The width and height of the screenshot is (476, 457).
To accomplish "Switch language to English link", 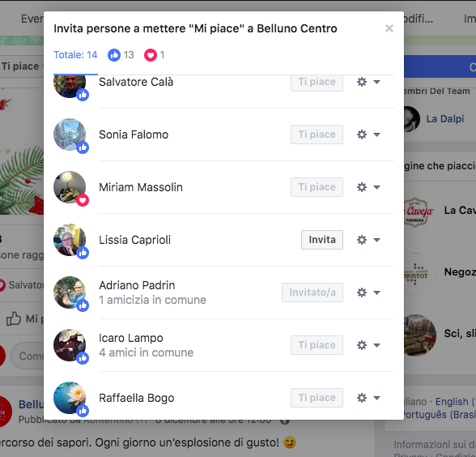I will (452, 402).
